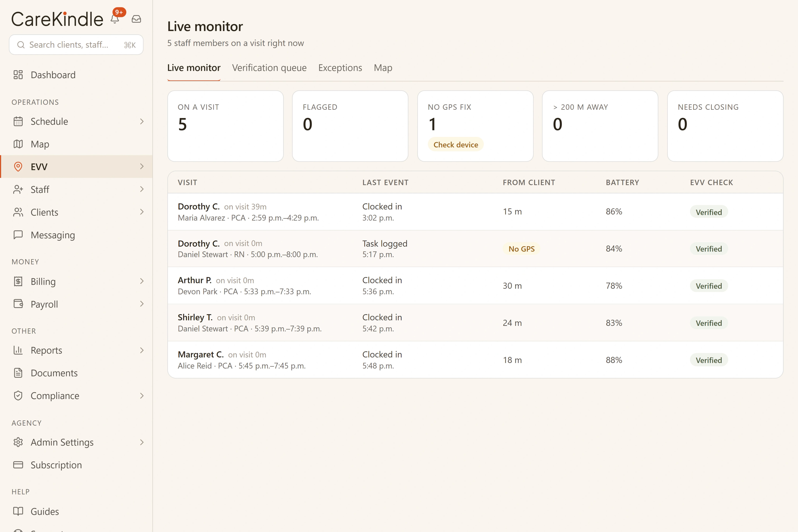This screenshot has height=532, width=798.
Task: Expand the Admin Settings submenu chevron
Action: pyautogui.click(x=142, y=442)
